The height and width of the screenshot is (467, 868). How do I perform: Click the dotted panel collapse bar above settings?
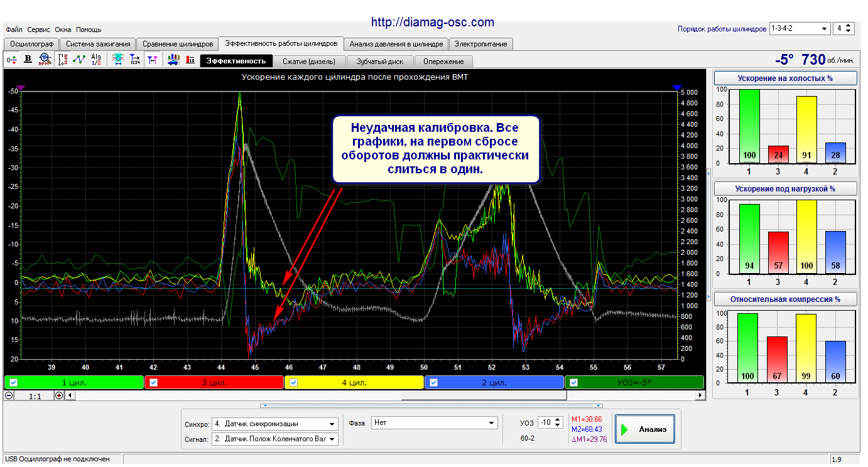click(431, 405)
